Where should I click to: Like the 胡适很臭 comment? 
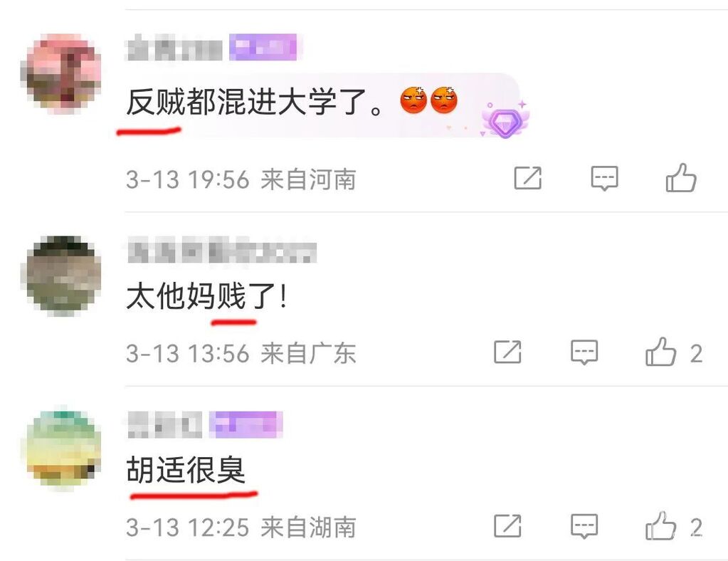pos(660,526)
